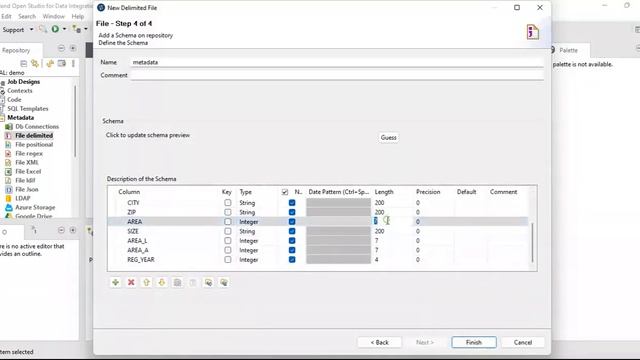Open the Help menu
640x360 pixels.
[x=78, y=16]
